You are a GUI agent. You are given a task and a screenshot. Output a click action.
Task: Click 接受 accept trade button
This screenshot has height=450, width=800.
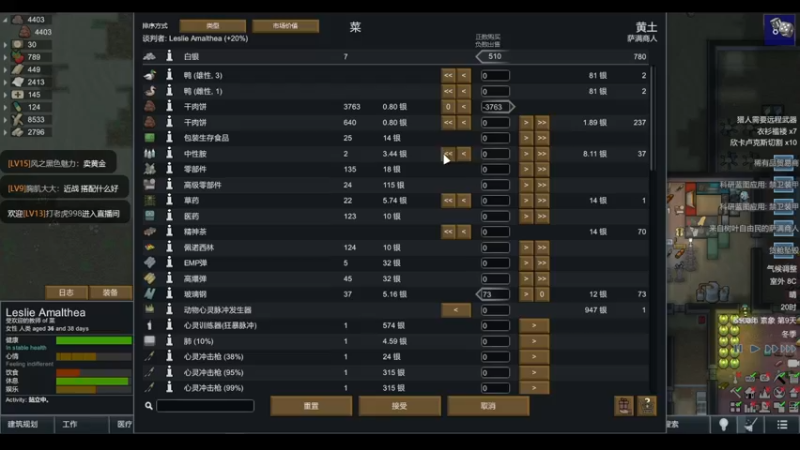(x=399, y=406)
